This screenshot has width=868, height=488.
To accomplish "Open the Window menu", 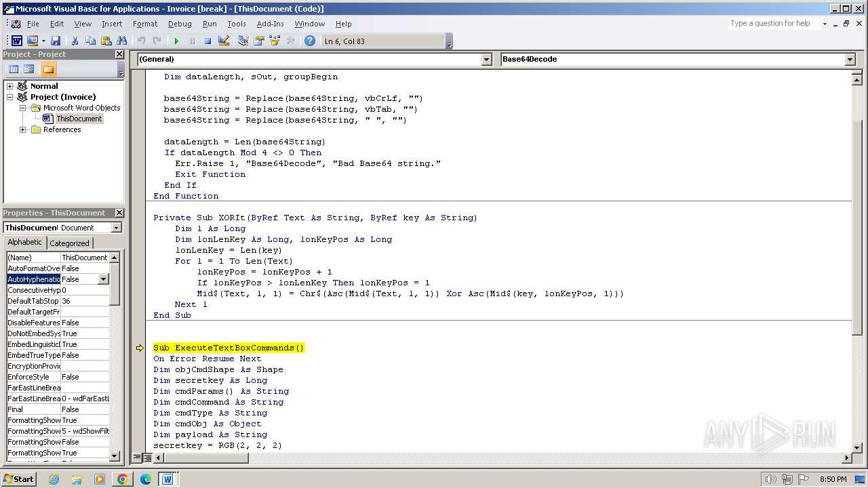I will [x=310, y=24].
